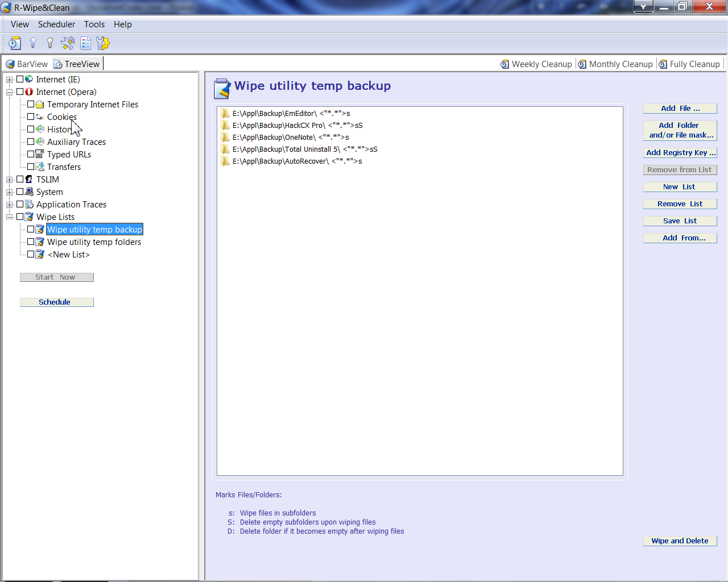The height and width of the screenshot is (582, 728).
Task: Check the System checkbox
Action: (x=20, y=192)
